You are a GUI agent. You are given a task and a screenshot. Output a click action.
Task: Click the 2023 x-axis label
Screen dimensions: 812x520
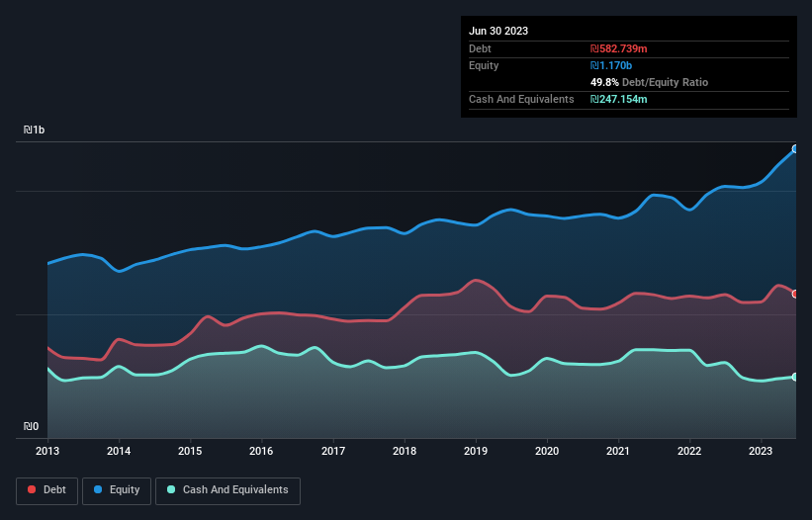pyautogui.click(x=761, y=451)
